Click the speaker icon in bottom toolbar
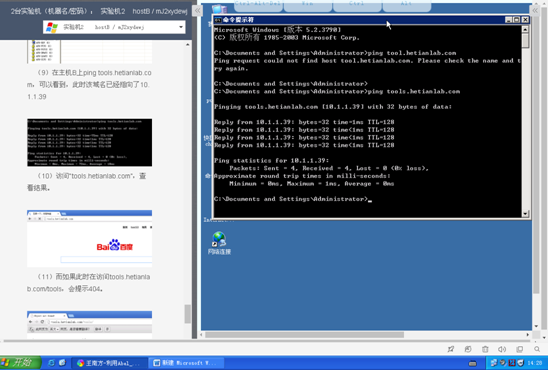 coord(502,349)
